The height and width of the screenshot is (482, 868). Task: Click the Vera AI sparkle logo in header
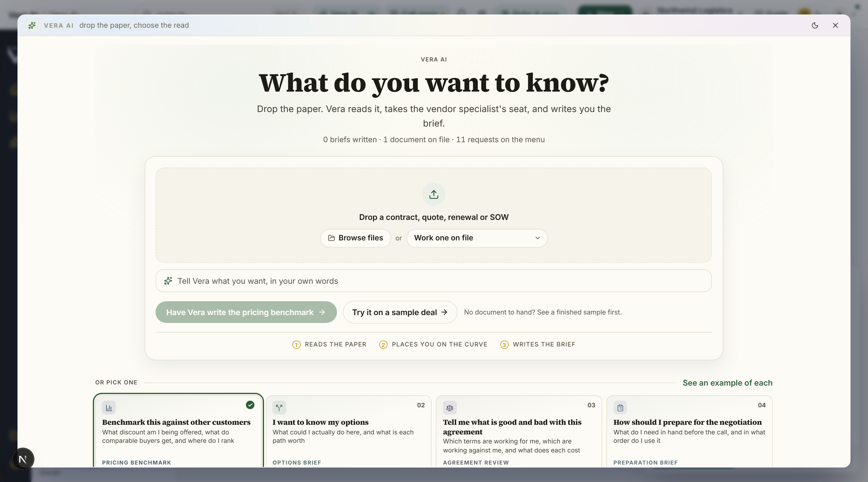[x=32, y=25]
